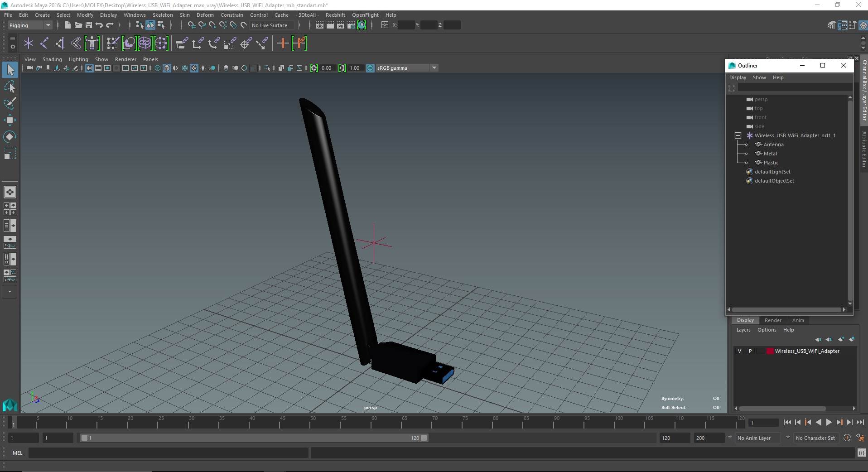The height and width of the screenshot is (472, 868).
Task: Open the sRGB gamma dropdown
Action: [407, 68]
